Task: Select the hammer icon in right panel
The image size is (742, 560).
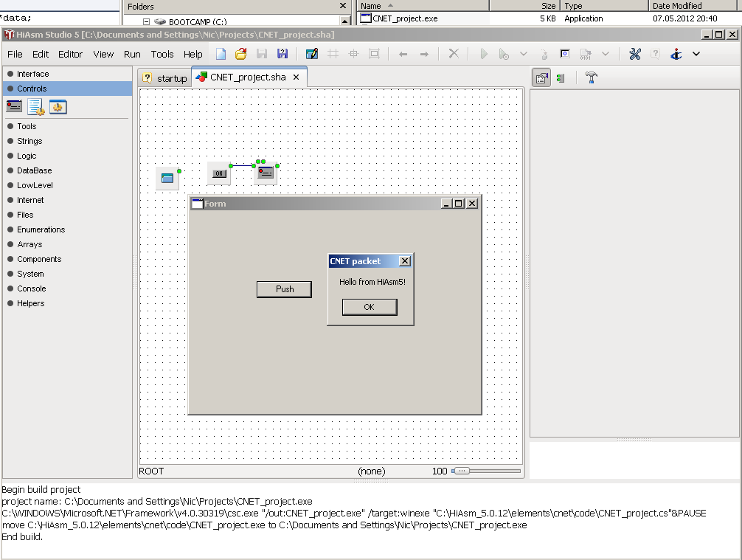Action: tap(591, 77)
